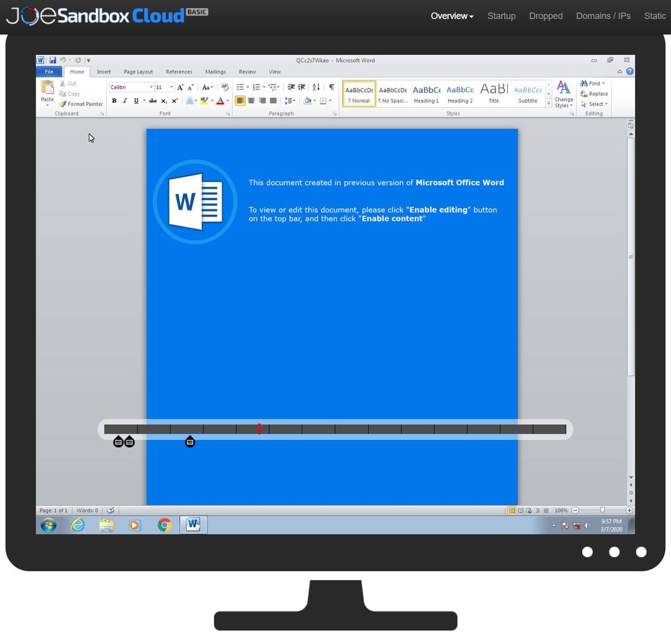Screen dimensions: 671x644
Task: Open the Change Styles dropdown
Action: (563, 96)
